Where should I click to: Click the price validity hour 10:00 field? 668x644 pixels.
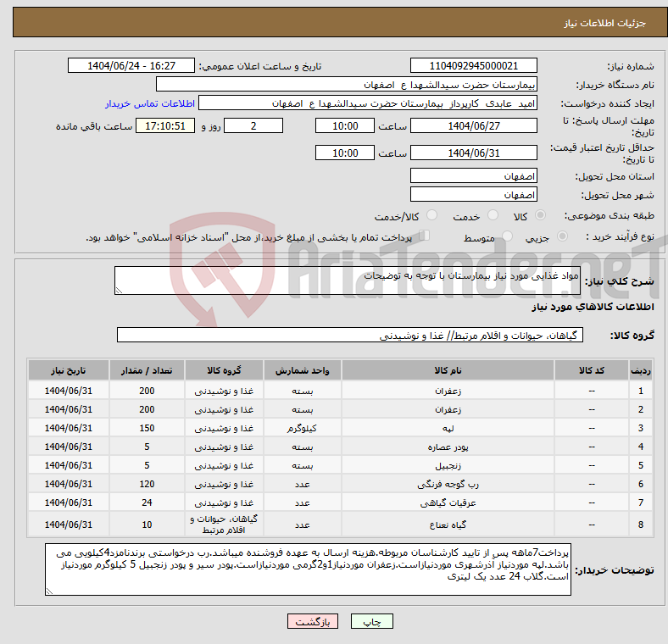(x=345, y=153)
